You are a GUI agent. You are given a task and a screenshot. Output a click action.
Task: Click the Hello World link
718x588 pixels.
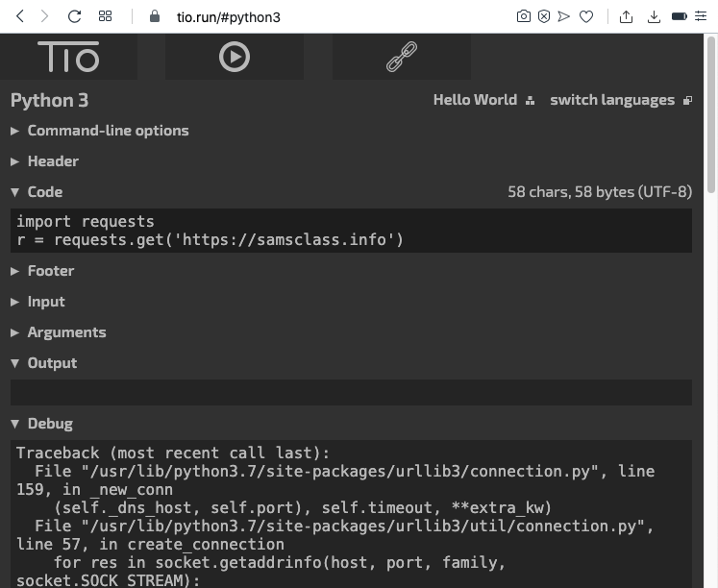pos(475,100)
